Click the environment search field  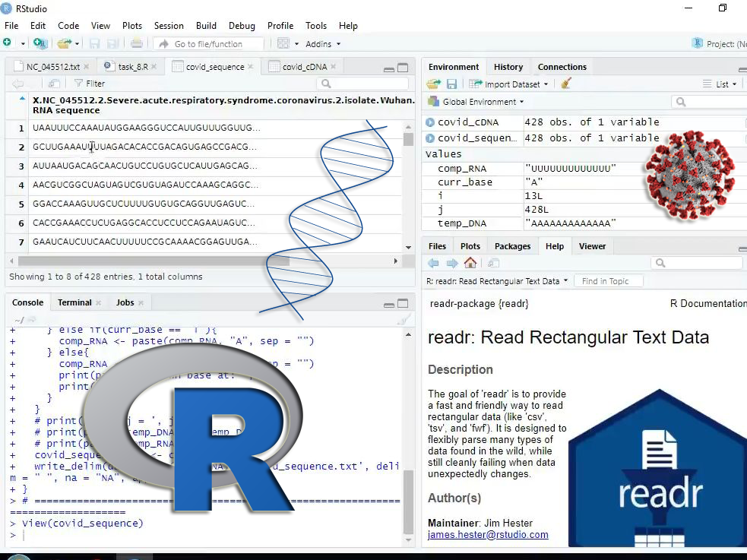pyautogui.click(x=709, y=102)
